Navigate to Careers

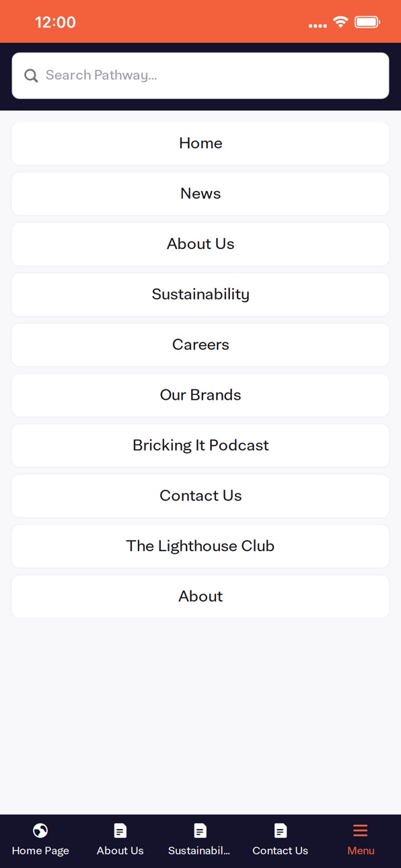200,345
